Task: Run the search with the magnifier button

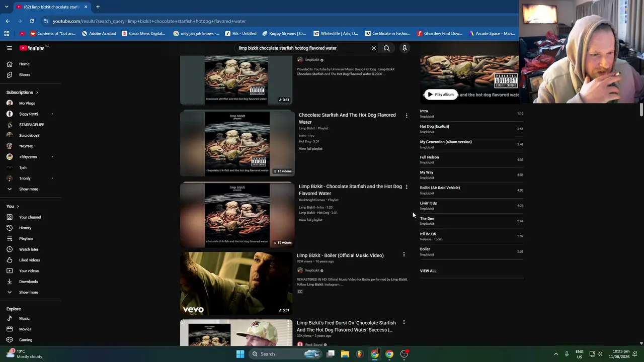Action: [x=386, y=48]
